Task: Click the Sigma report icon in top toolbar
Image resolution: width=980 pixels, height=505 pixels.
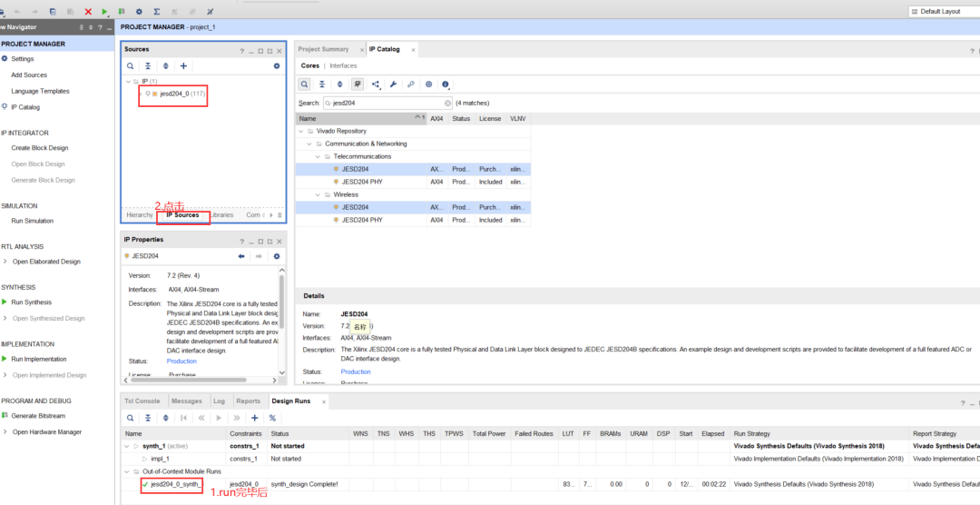Action: 156,11
